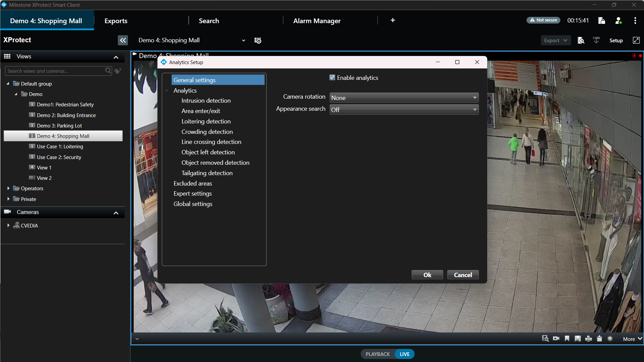Print the camera image
Image resolution: width=644 pixels, height=362 pixels.
tap(588, 339)
